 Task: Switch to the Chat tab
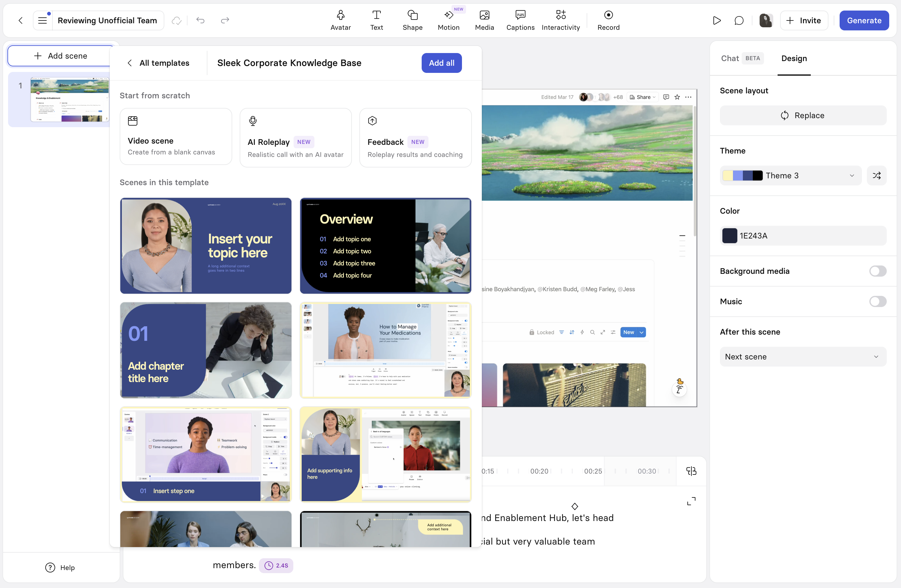tap(730, 58)
